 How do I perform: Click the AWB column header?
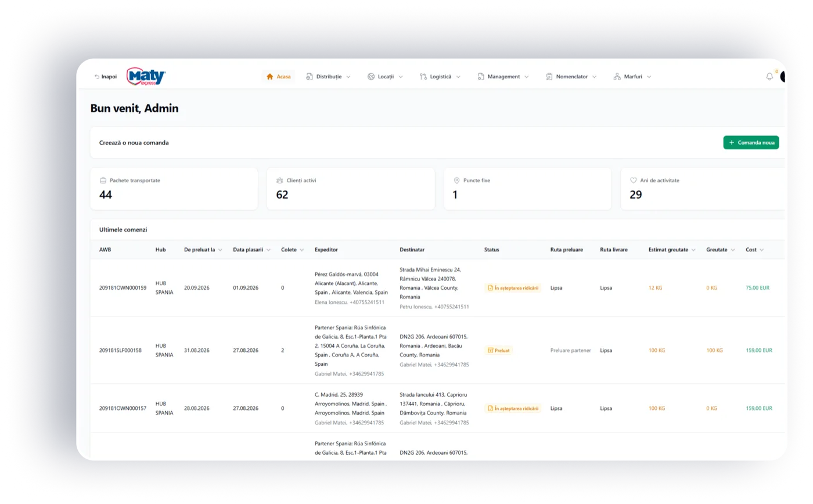click(x=105, y=250)
